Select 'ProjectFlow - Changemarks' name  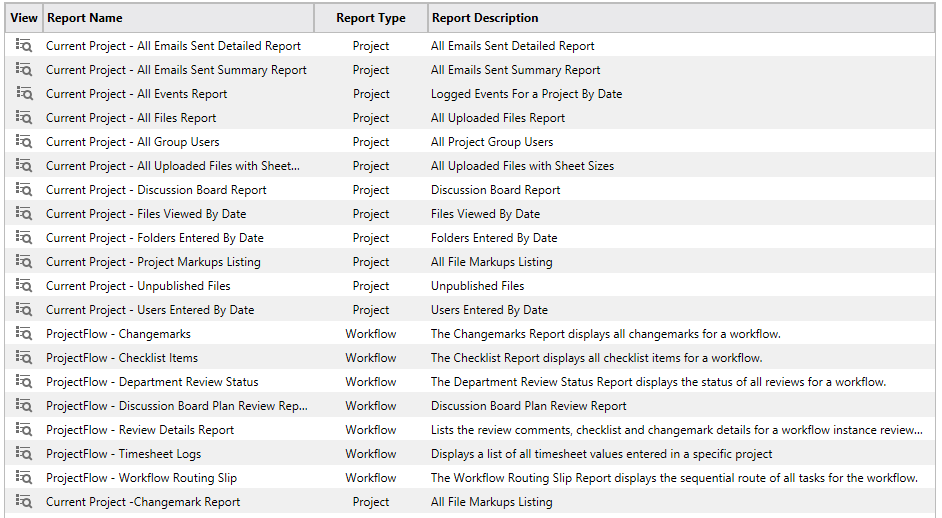tap(118, 335)
